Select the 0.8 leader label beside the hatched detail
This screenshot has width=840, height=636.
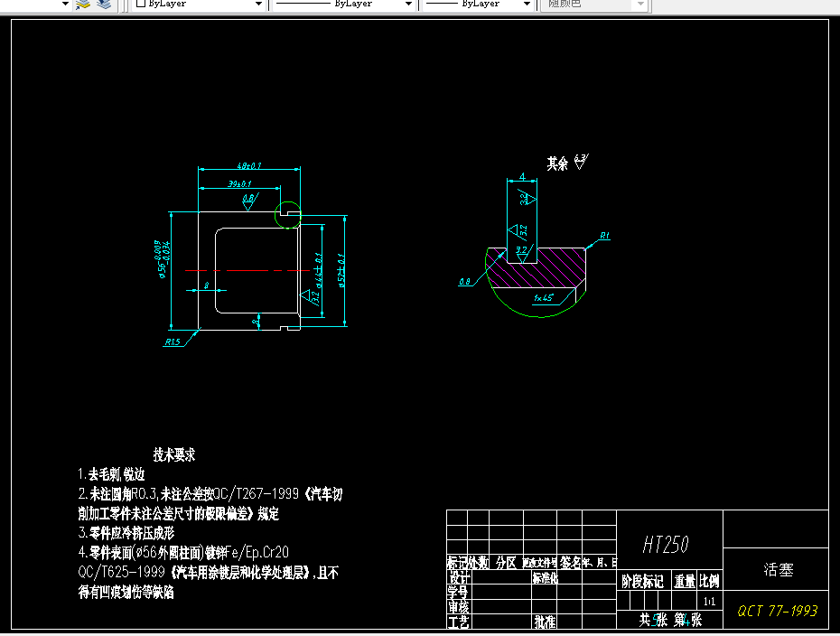point(464,281)
